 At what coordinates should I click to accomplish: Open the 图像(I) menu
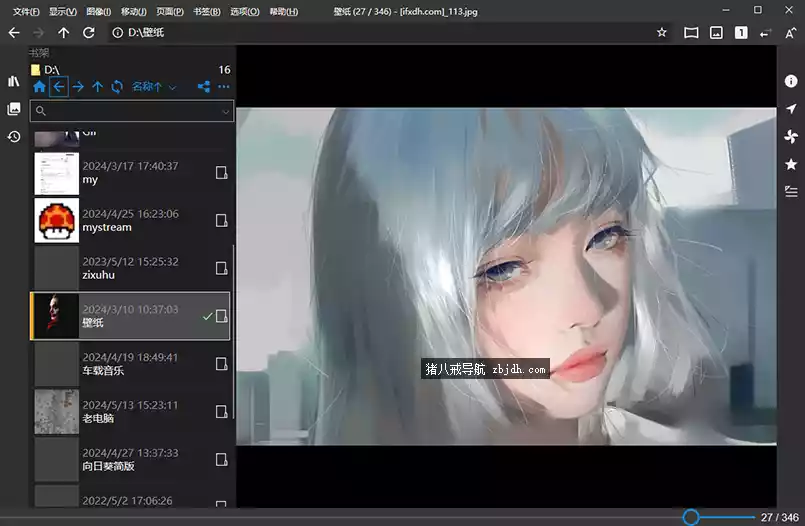point(99,11)
